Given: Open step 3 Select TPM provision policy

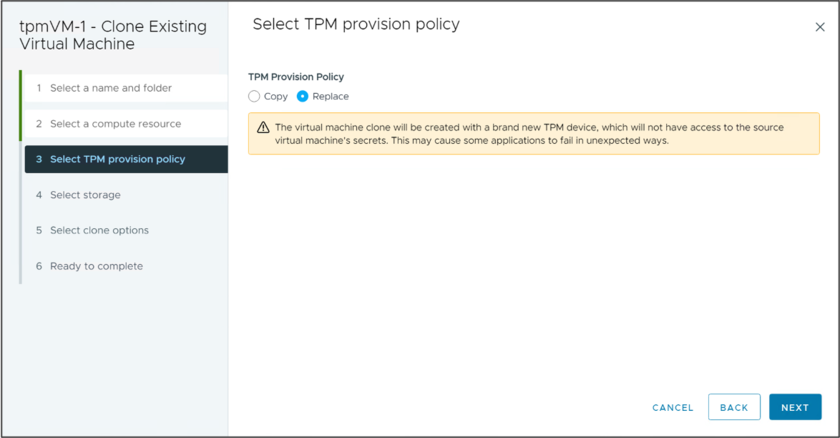Looking at the screenshot, I should [117, 159].
